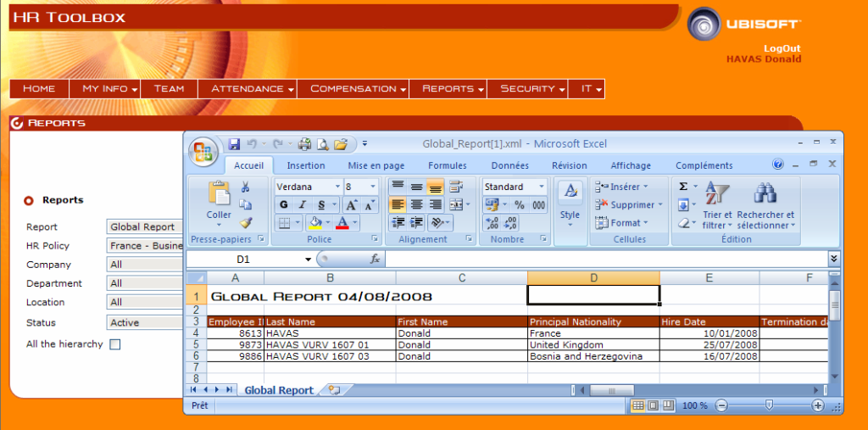Open the Verdana font name dropdown
Image resolution: width=868 pixels, height=430 pixels.
(337, 187)
